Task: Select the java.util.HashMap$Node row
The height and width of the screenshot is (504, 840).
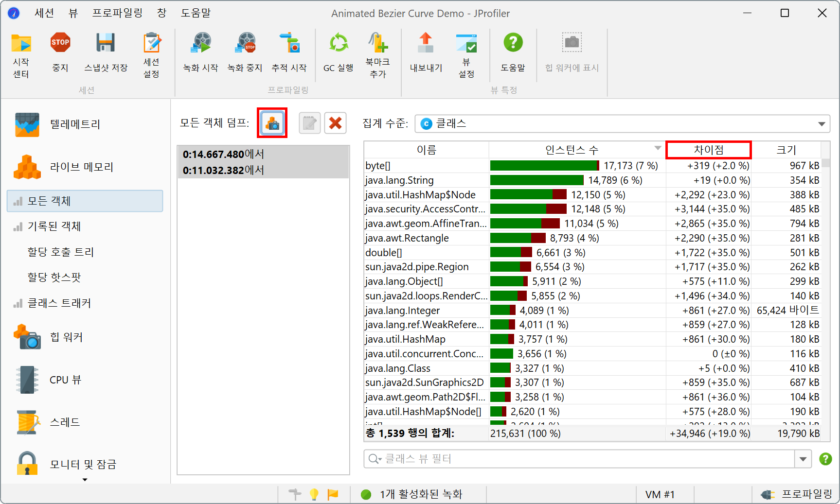Action: [592, 195]
